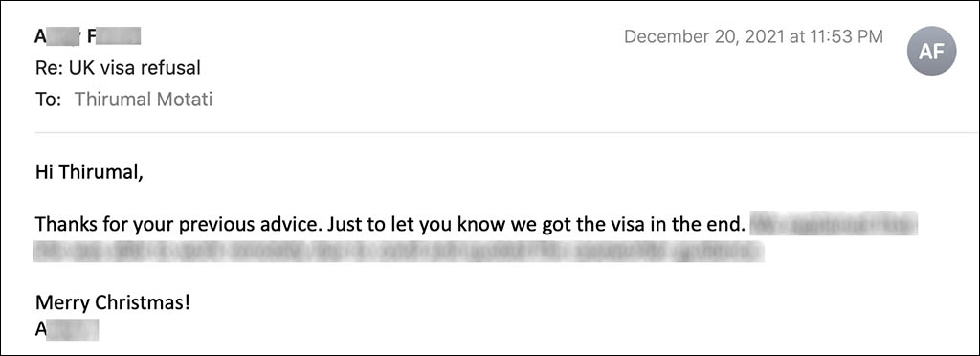Image resolution: width=980 pixels, height=356 pixels.
Task: Open the blurred sender name in header
Action: (x=87, y=37)
